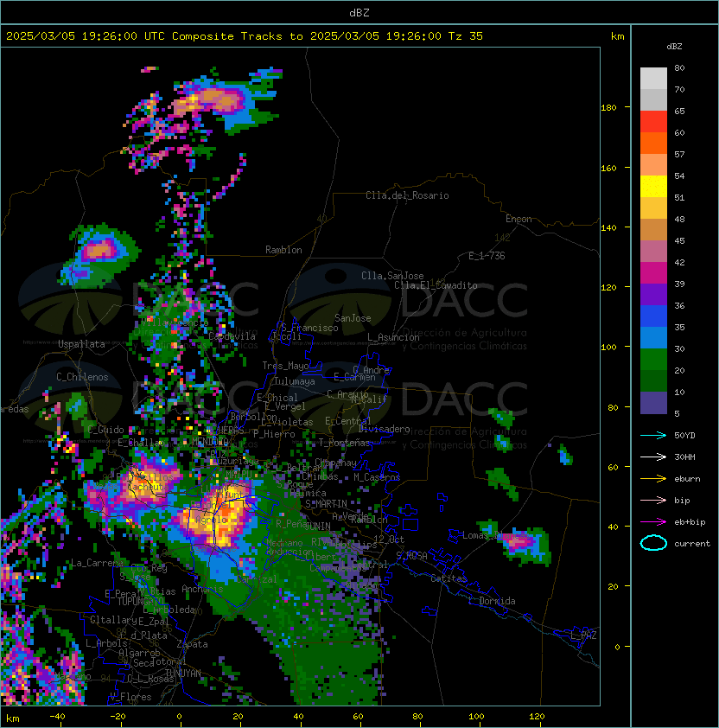Viewport: 719px width, 728px height.
Task: Click the 'V_Flores' place label
Action: [x=130, y=697]
